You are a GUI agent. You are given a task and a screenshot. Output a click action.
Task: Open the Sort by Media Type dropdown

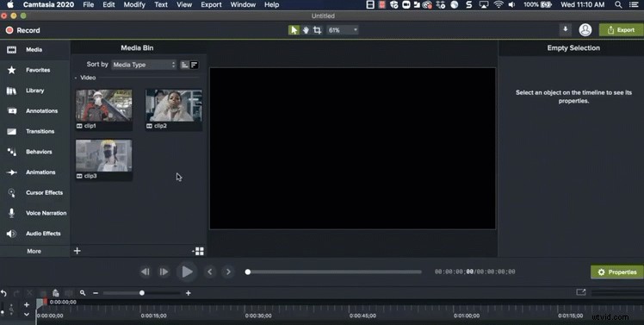144,65
